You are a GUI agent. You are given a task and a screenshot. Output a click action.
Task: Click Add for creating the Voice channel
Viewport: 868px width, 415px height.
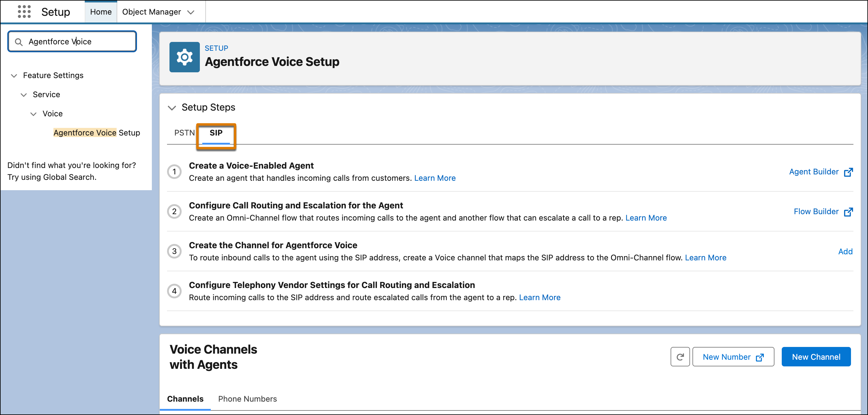pyautogui.click(x=846, y=252)
